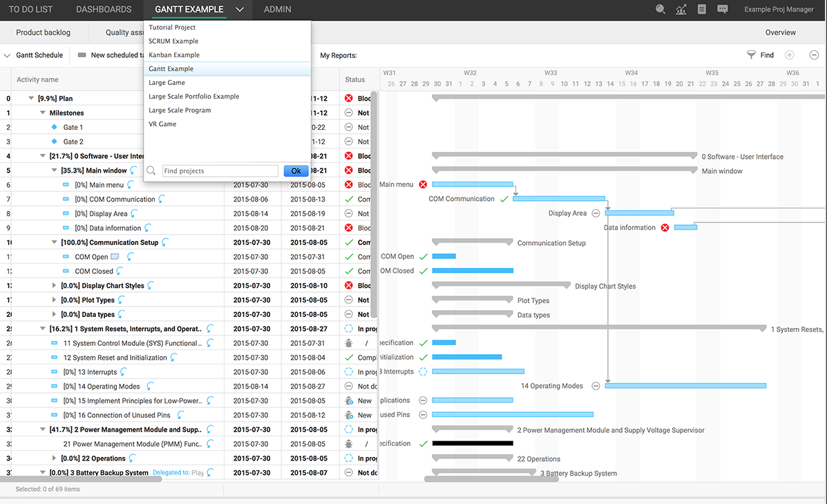Expand the Plot Types node

coord(55,300)
